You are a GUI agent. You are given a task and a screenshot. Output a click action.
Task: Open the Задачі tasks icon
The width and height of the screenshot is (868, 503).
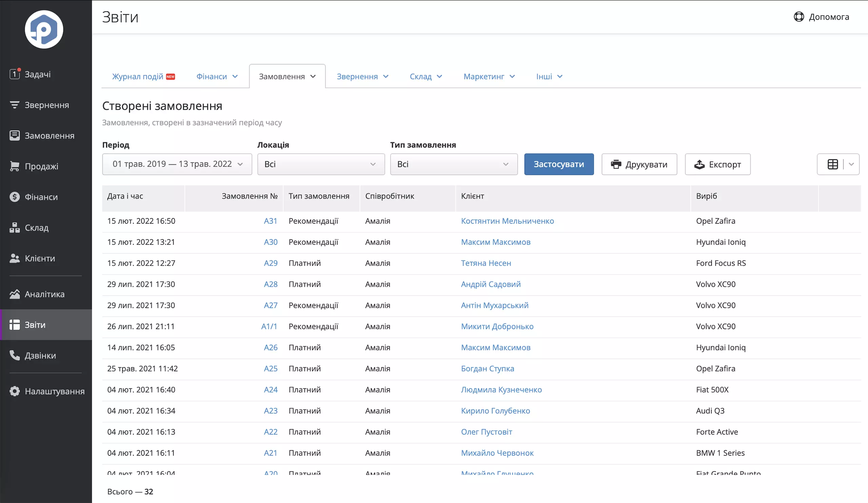tap(15, 74)
